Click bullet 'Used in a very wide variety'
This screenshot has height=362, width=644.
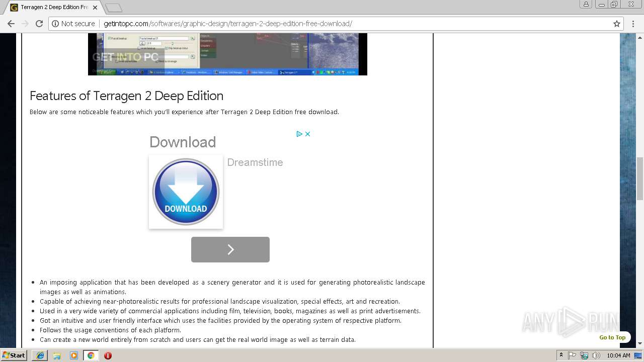click(230, 311)
